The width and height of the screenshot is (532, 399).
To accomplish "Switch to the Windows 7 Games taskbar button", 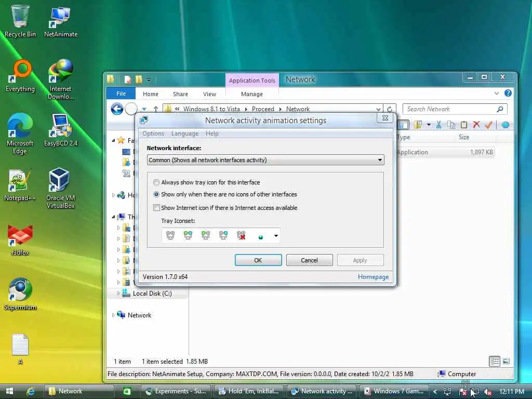I will pyautogui.click(x=394, y=391).
